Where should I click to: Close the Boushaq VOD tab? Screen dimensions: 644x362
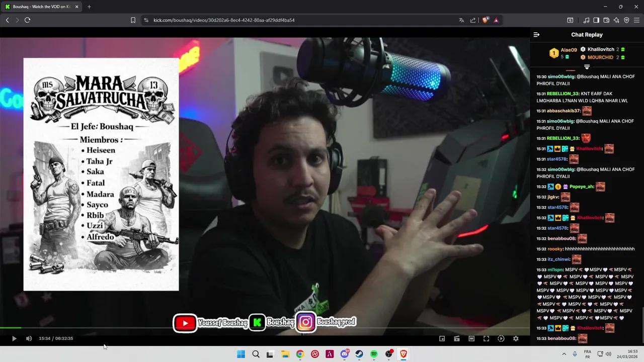coord(76,7)
